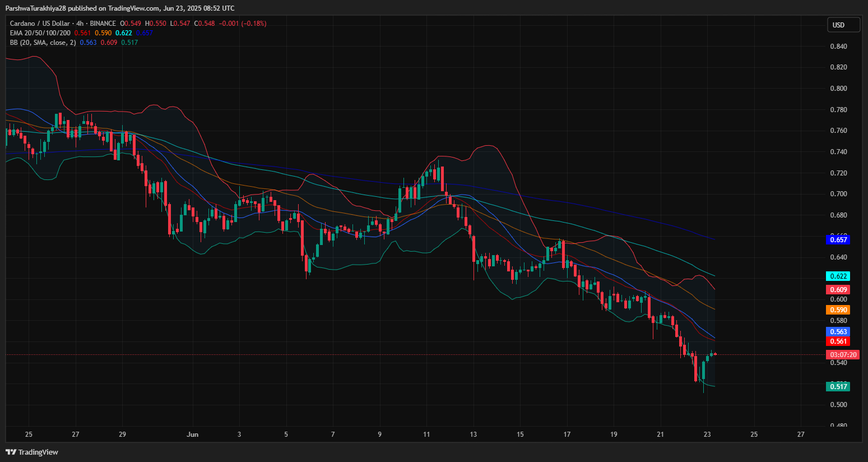The height and width of the screenshot is (462, 868).
Task: Click the green 0.517 lower band label
Action: [838, 386]
